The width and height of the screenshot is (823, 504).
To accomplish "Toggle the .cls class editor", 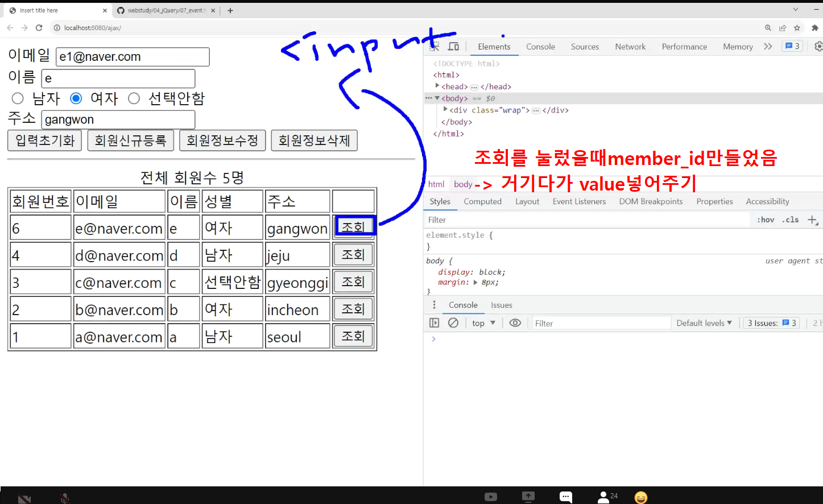I will pos(791,220).
